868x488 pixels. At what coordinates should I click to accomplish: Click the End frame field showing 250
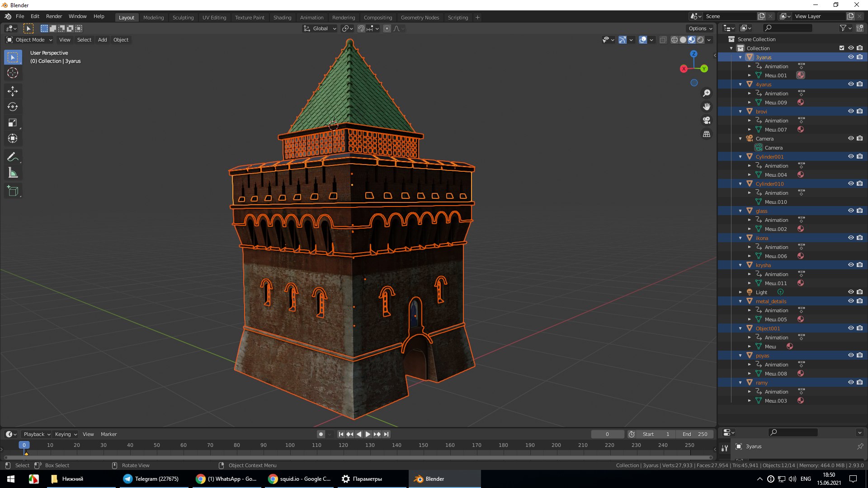coord(695,434)
